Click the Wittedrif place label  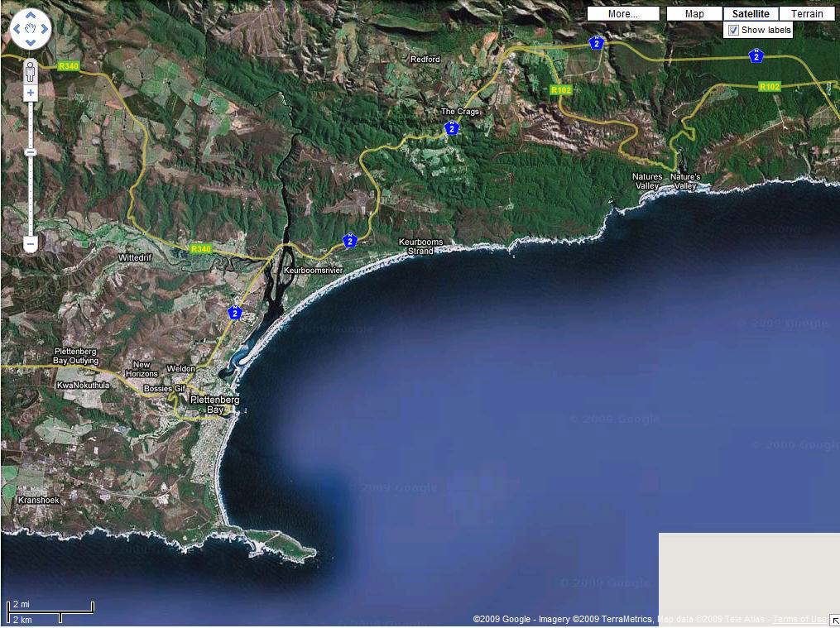point(136,257)
